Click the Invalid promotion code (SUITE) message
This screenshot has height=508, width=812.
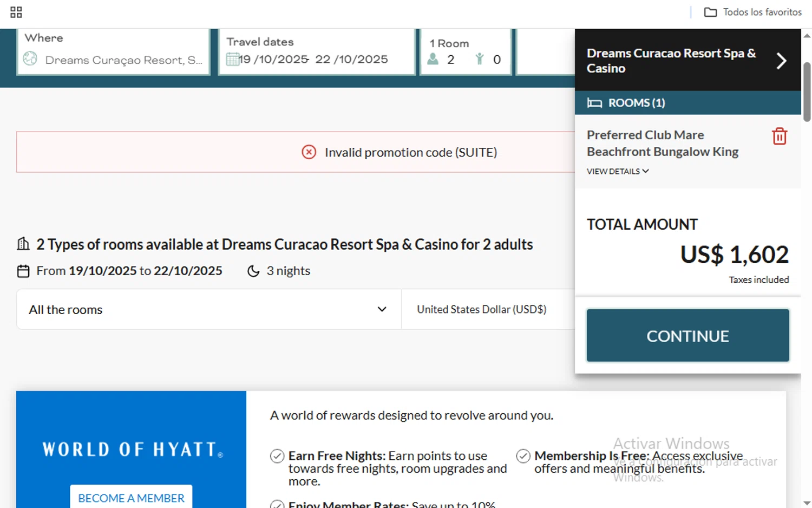coord(411,152)
